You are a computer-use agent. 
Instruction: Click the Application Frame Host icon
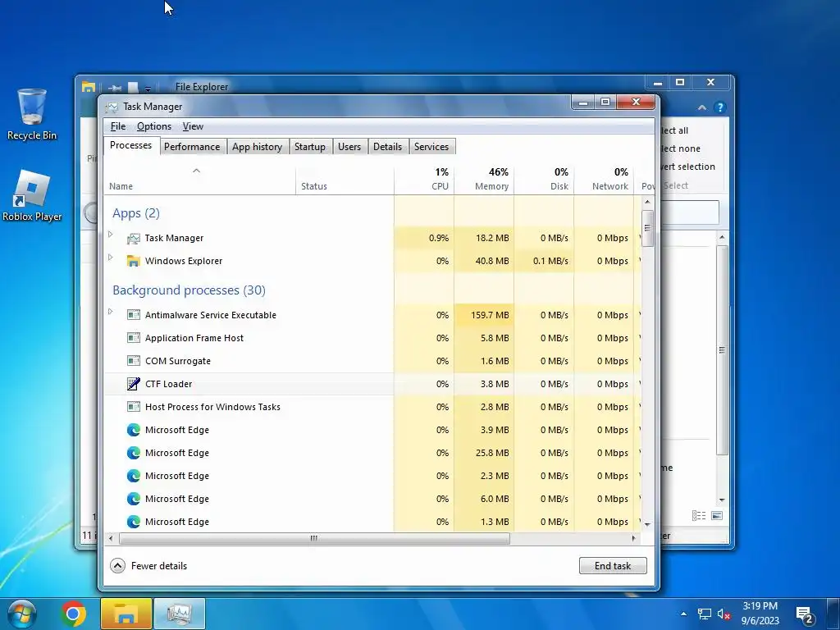134,338
